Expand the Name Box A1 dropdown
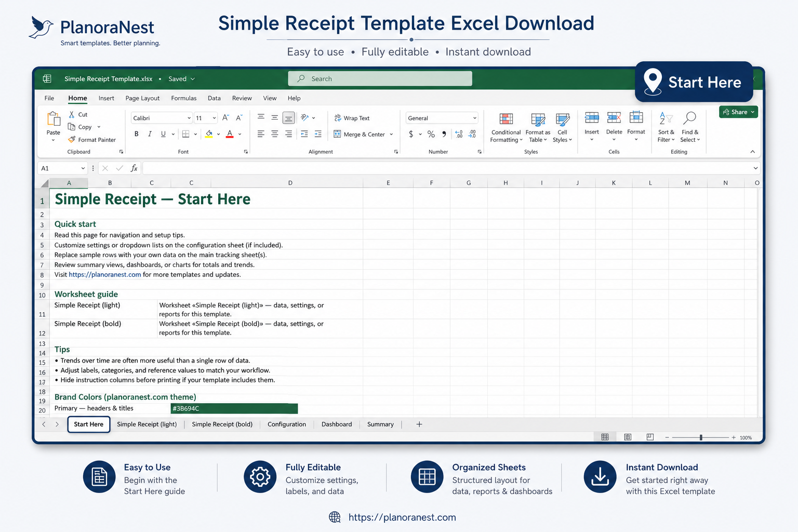The image size is (798, 532). pos(83,168)
